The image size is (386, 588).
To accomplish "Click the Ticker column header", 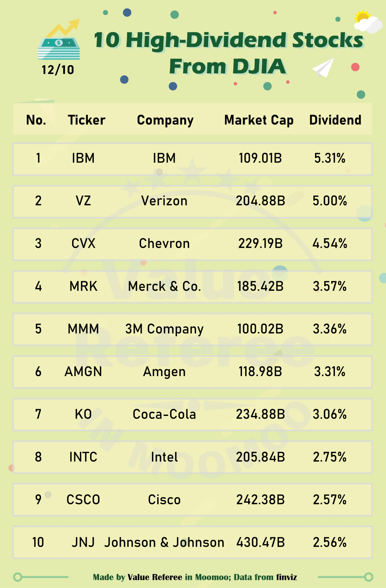I will 87,120.
